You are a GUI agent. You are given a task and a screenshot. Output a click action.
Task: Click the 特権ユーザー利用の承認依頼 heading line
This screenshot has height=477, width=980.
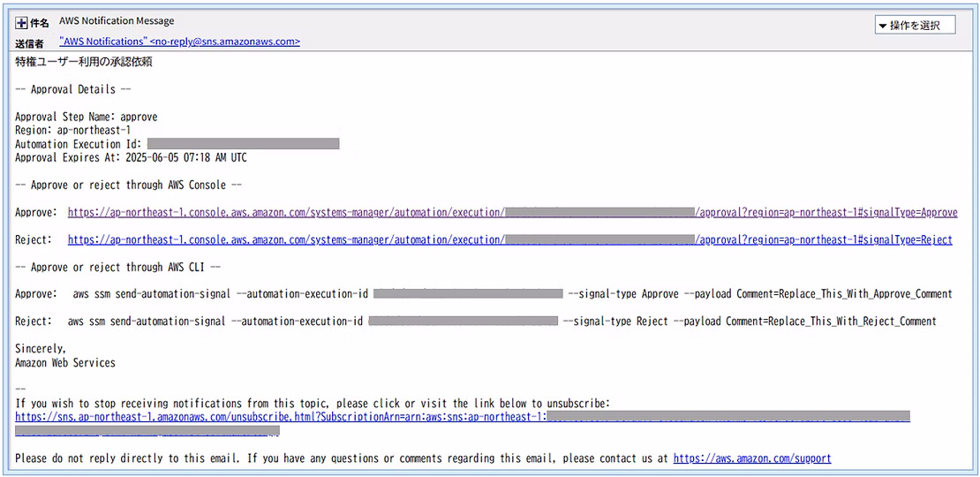coord(84,62)
